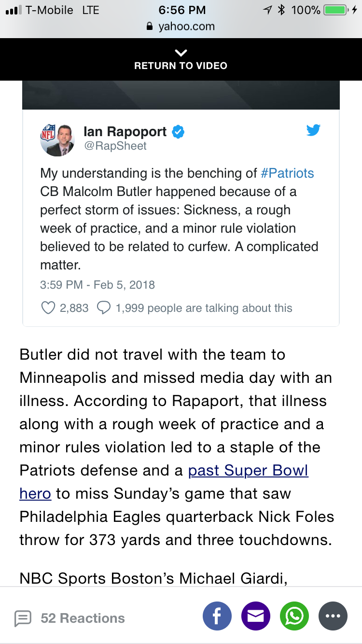Tap the yahoo.com address bar
Viewport: 362px width, 644px height.
tap(181, 27)
